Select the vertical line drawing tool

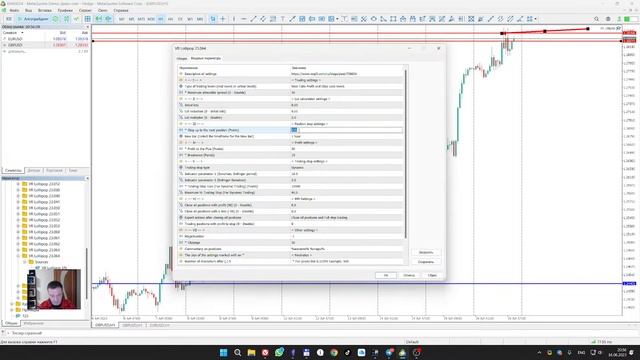[234, 19]
